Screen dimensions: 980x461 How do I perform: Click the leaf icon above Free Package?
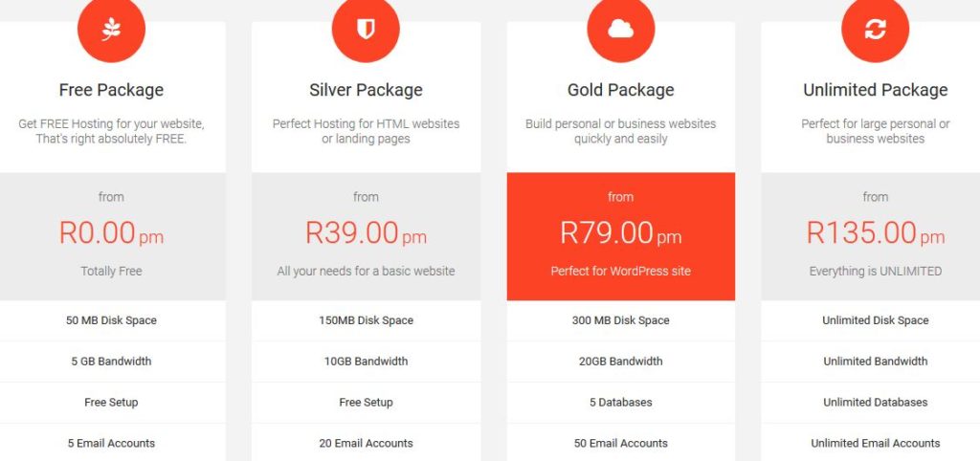tap(111, 29)
